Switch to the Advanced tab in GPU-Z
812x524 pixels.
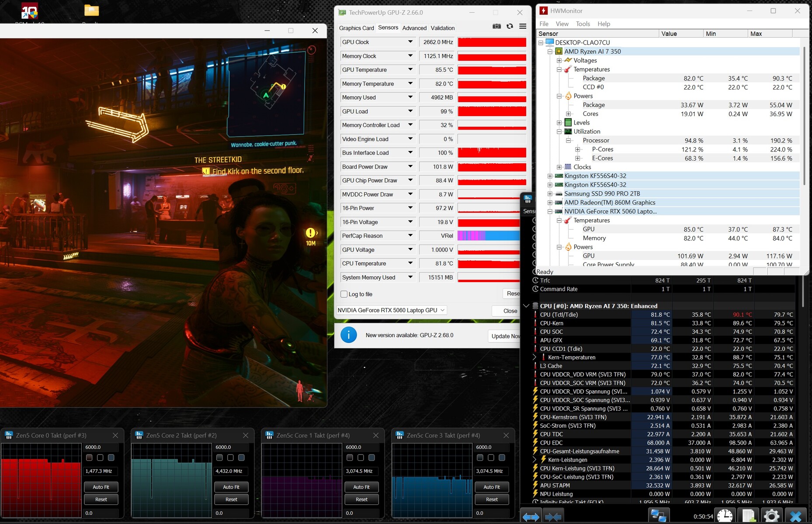pos(414,28)
